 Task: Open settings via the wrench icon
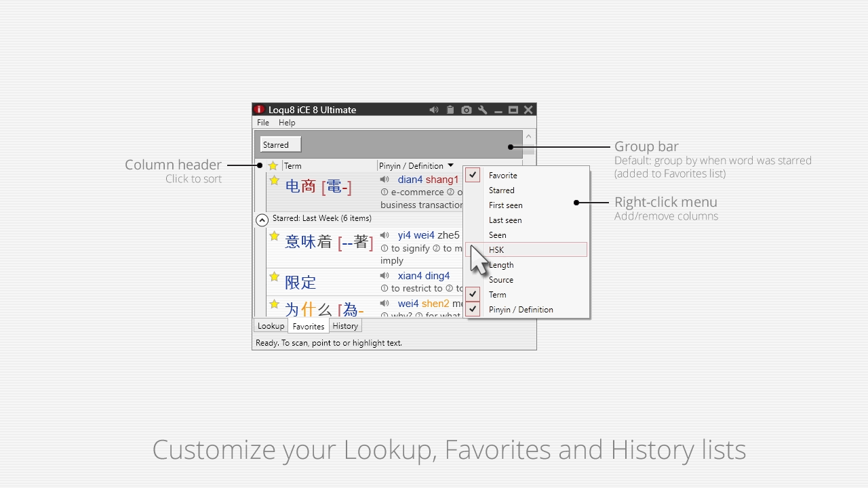[x=483, y=110]
